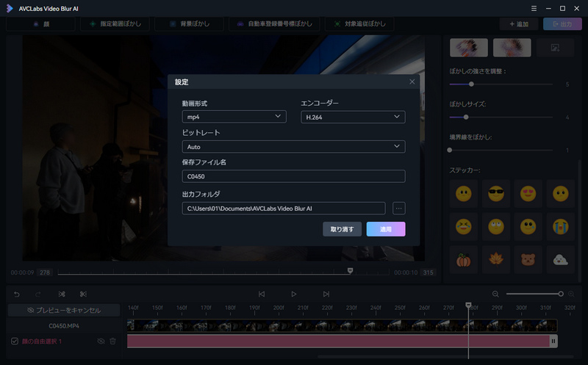Click the timeline horizontal scrollbar
The width and height of the screenshot is (588, 365).
pyautogui.click(x=445, y=356)
